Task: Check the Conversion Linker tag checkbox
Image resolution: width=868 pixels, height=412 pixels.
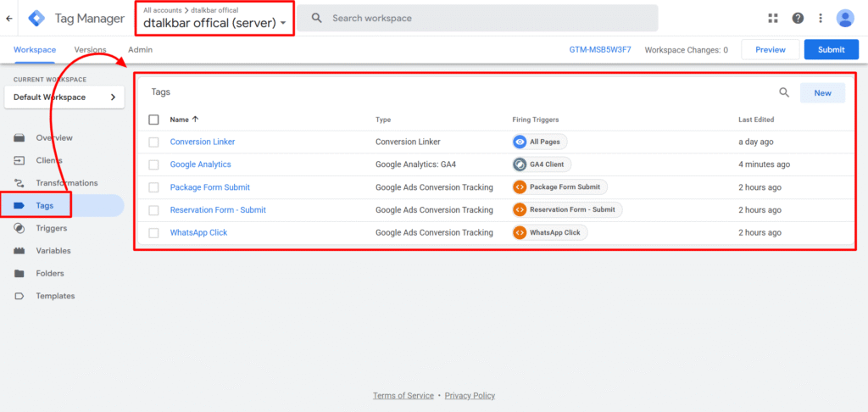Action: click(153, 142)
